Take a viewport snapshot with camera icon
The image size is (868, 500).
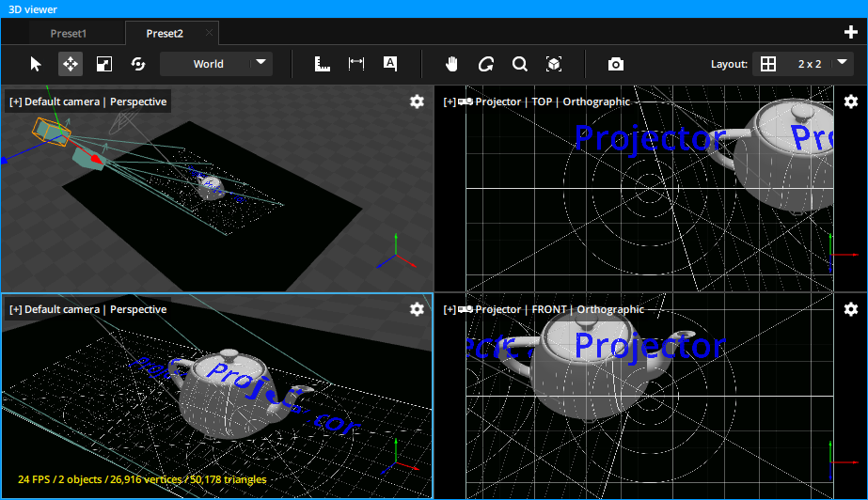click(616, 64)
